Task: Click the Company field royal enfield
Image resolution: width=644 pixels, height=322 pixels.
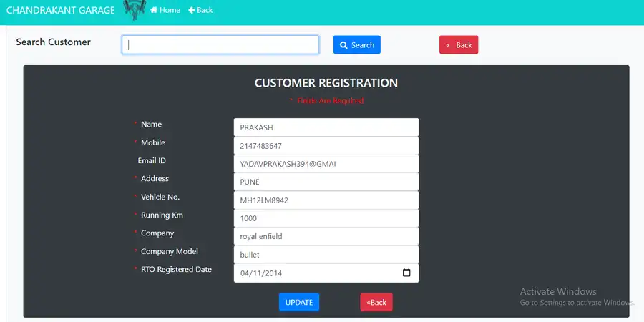Action: point(326,237)
